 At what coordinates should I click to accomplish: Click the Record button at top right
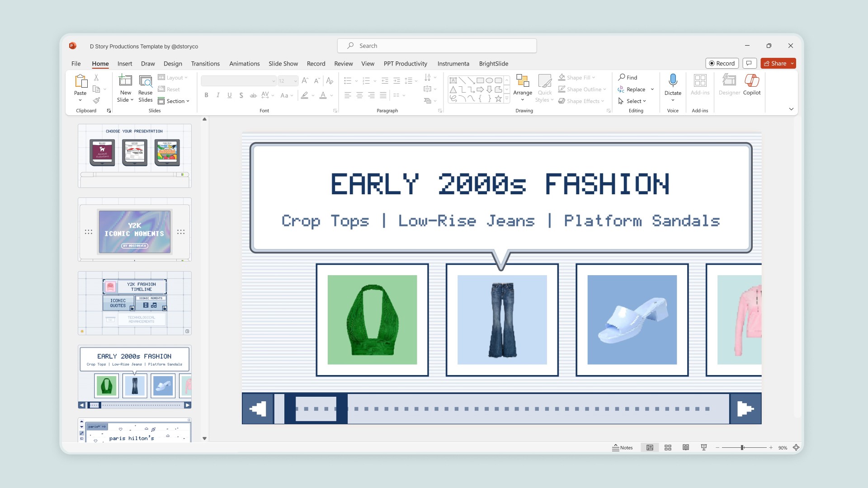click(722, 63)
